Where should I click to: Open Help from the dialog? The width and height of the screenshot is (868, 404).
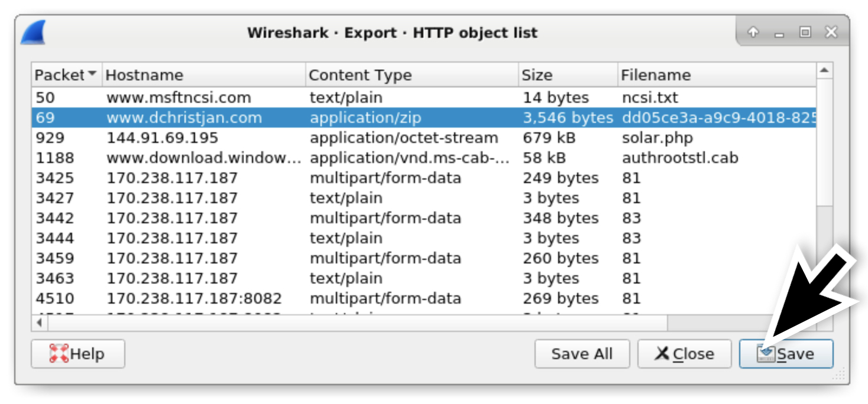(x=77, y=354)
